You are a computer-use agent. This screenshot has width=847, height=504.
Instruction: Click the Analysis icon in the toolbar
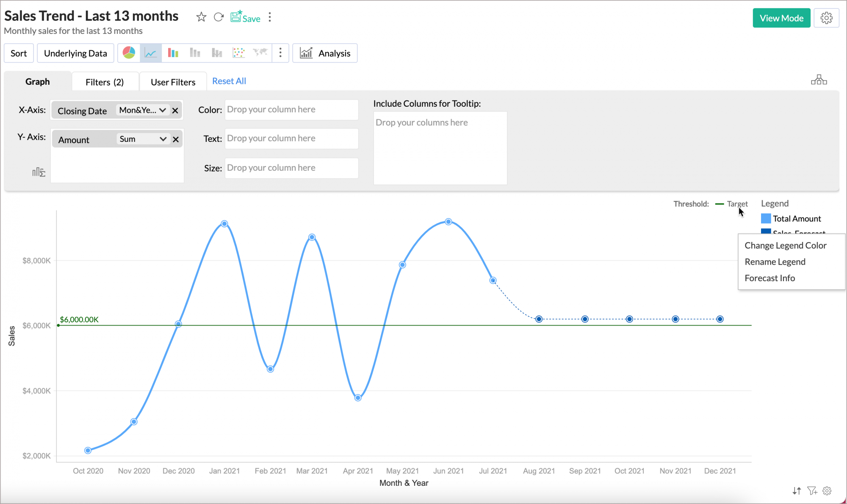click(x=307, y=53)
